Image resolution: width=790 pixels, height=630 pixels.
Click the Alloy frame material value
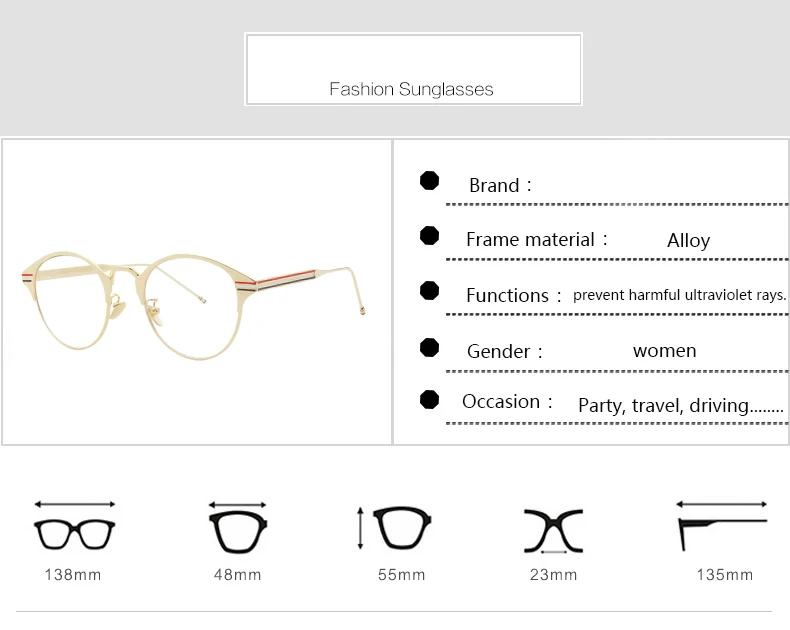point(688,240)
